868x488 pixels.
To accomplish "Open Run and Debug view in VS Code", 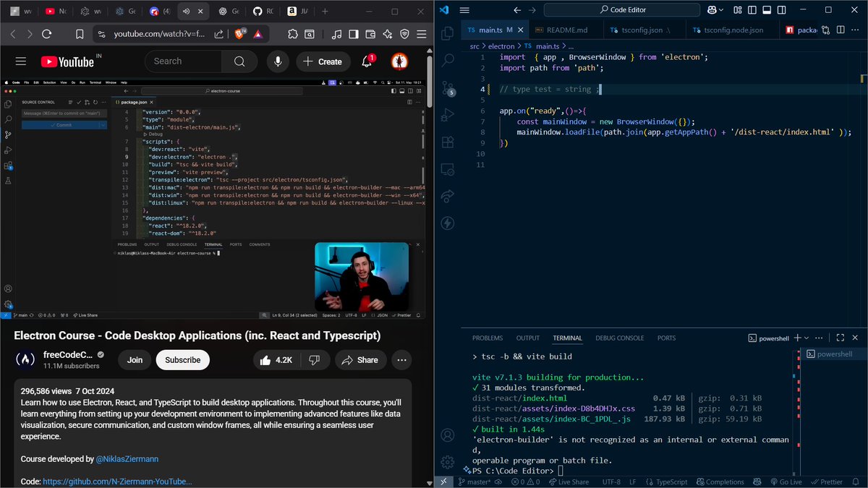I will point(447,114).
